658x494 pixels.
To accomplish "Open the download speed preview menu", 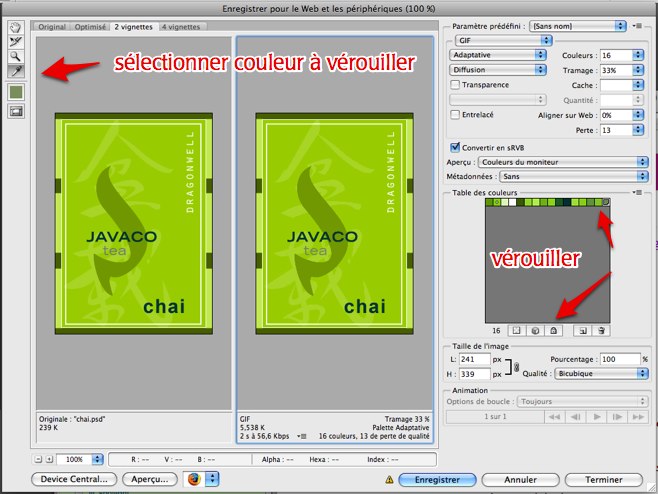I will tap(302, 436).
